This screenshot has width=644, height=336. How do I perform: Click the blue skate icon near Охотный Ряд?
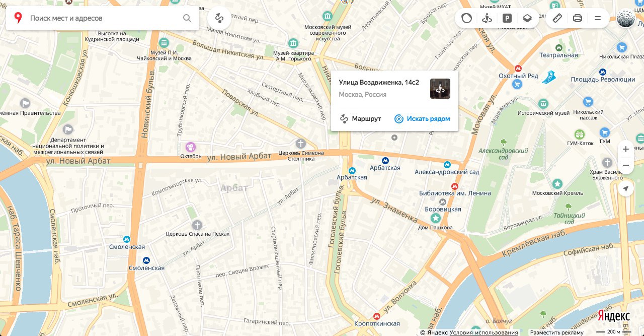tap(549, 77)
